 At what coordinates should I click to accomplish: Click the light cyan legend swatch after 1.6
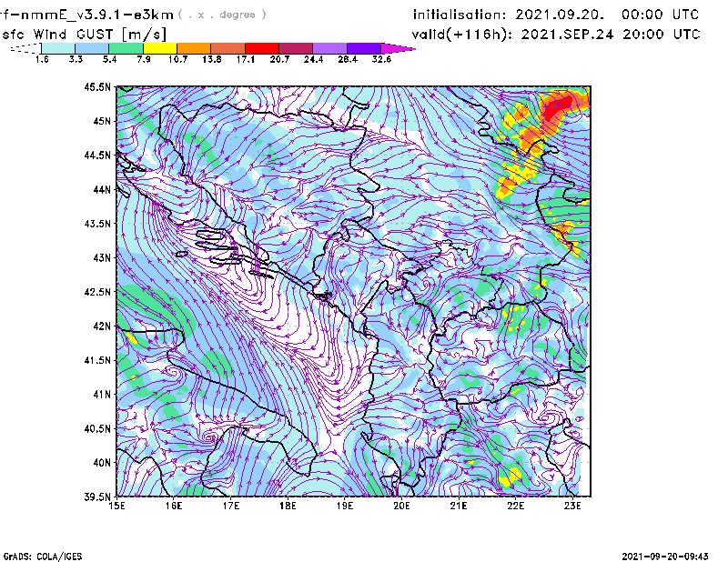click(x=58, y=48)
